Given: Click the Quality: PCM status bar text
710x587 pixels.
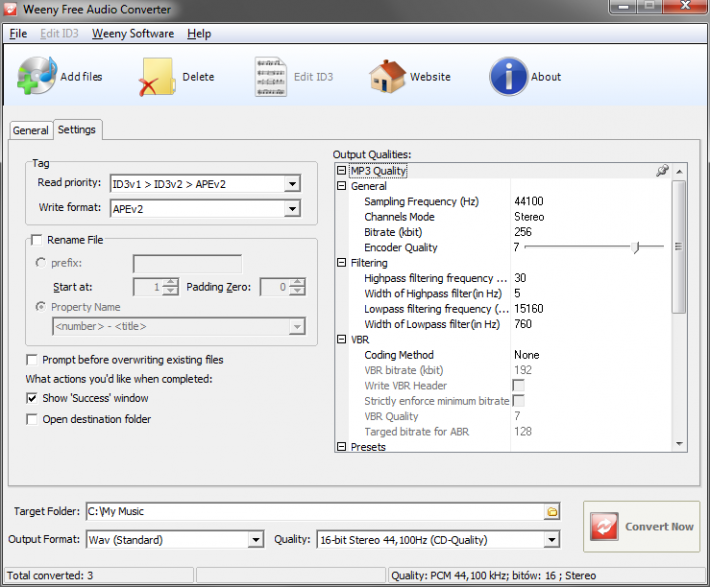Looking at the screenshot, I should coord(494,576).
